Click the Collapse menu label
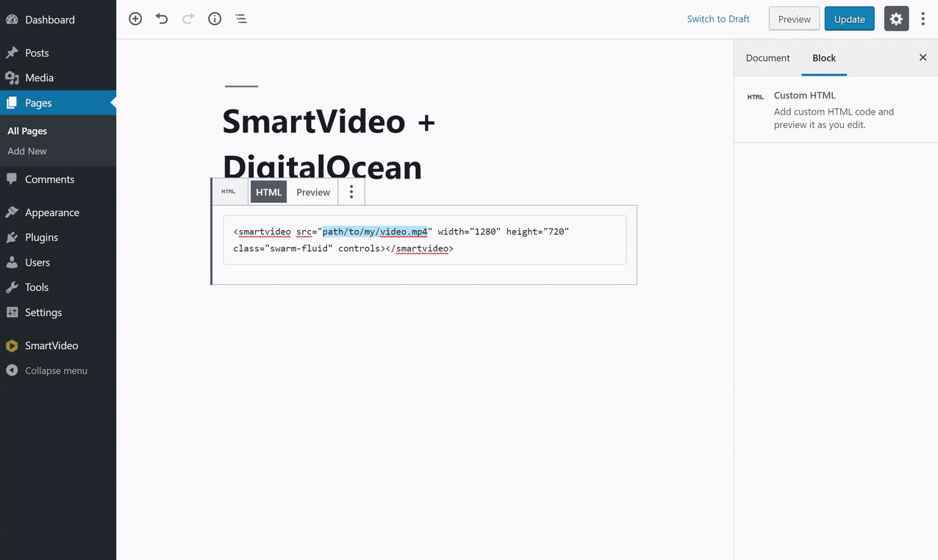This screenshot has height=560, width=938. (x=56, y=370)
